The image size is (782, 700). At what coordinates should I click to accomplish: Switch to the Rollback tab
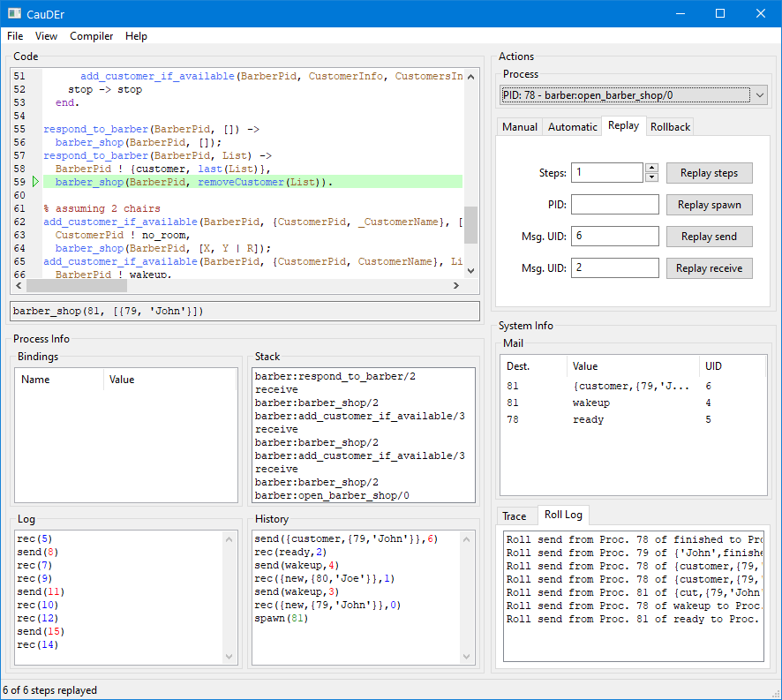670,127
